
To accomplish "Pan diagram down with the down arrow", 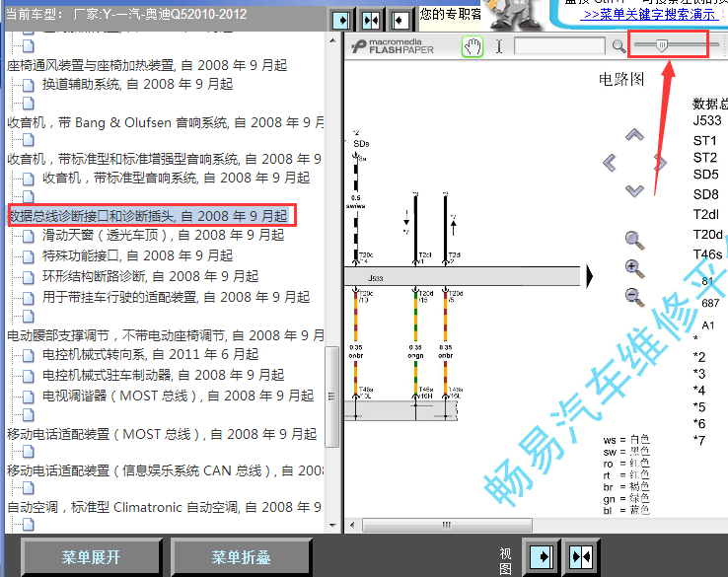I will coord(634,190).
